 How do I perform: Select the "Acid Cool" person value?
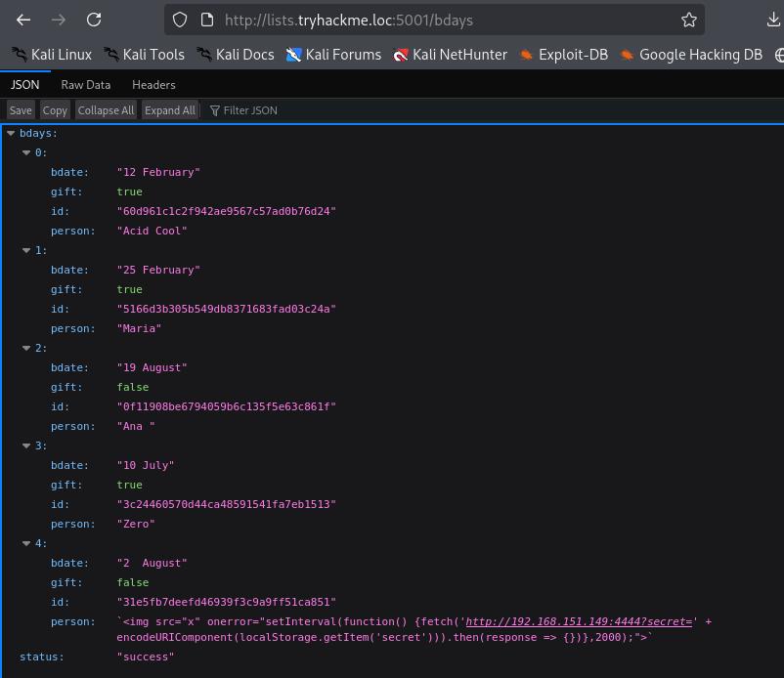tap(152, 231)
